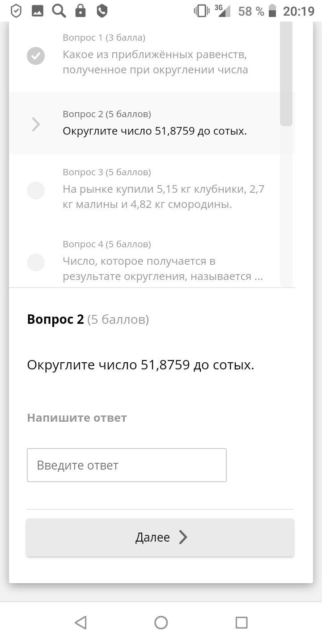Click the chevron beside Вопрос 2 in list
The height and width of the screenshot is (644, 322).
[36, 124]
